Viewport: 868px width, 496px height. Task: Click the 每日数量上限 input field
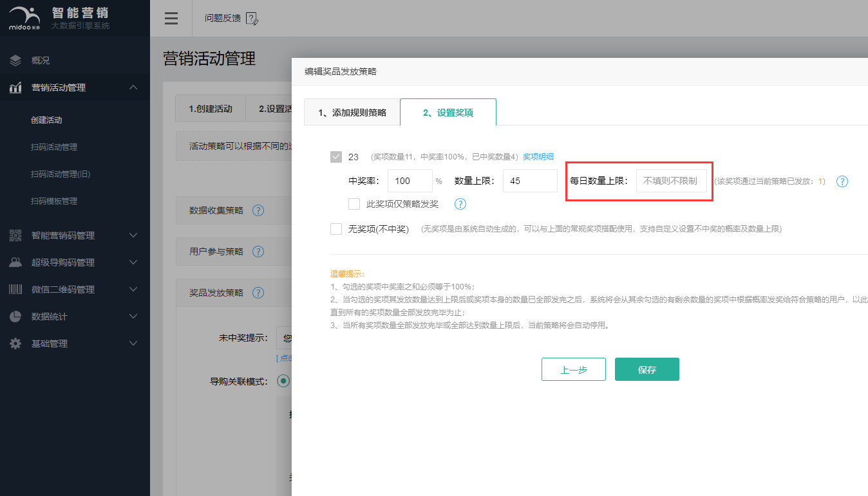click(672, 181)
